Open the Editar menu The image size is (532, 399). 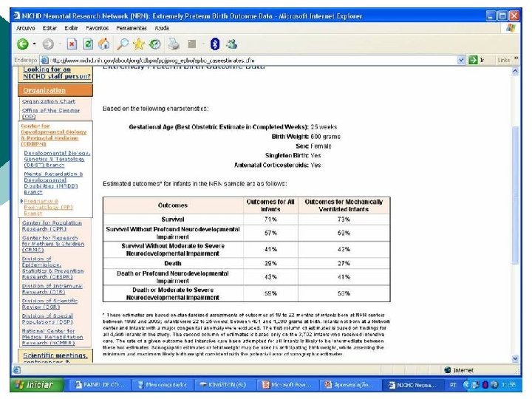pyautogui.click(x=50, y=28)
